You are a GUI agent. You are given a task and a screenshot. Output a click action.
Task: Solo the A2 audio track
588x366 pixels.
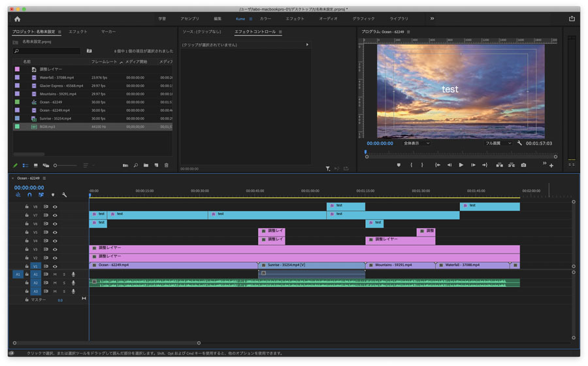click(x=64, y=283)
